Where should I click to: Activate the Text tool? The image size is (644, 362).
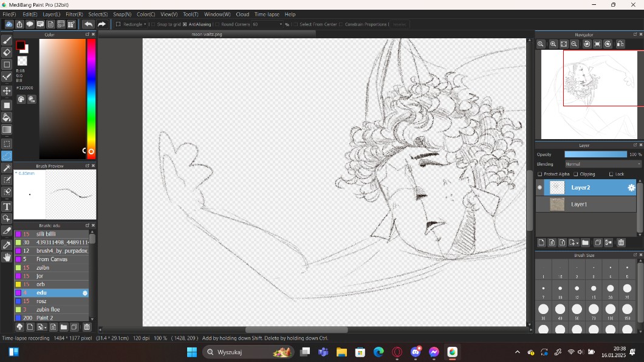7,207
